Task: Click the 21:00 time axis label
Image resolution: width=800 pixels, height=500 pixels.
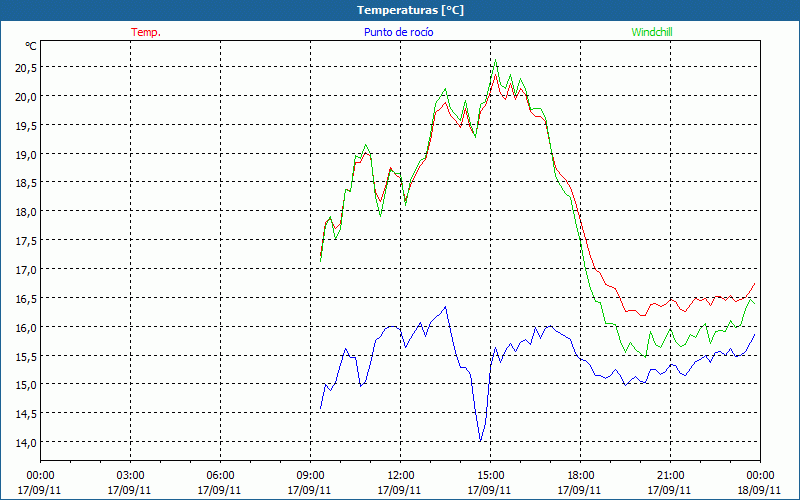Action: click(x=670, y=476)
